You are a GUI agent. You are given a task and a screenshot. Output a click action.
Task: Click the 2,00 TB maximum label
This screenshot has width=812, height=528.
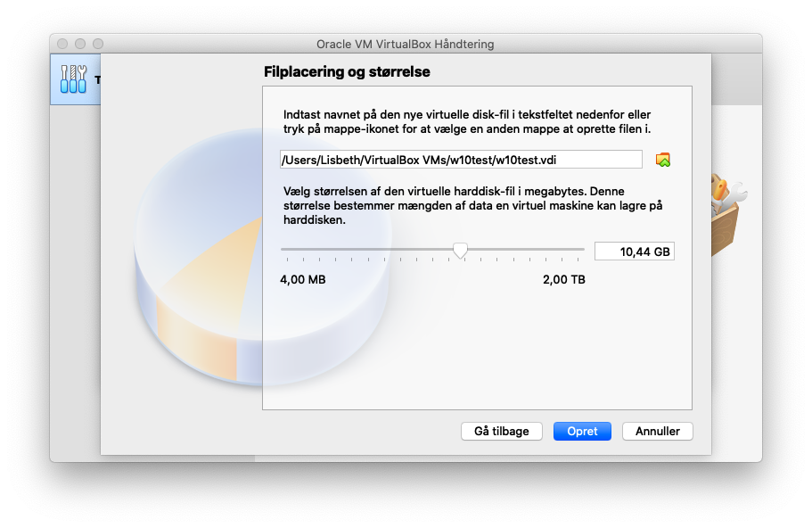[564, 280]
